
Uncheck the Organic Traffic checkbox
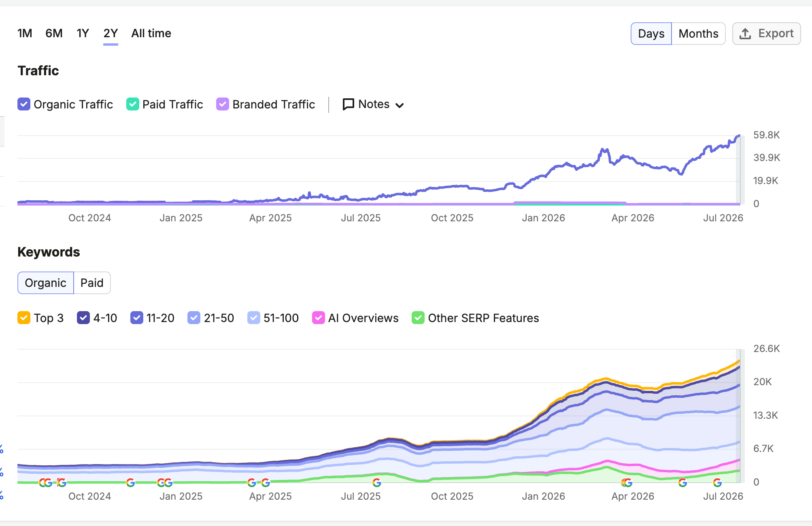24,104
